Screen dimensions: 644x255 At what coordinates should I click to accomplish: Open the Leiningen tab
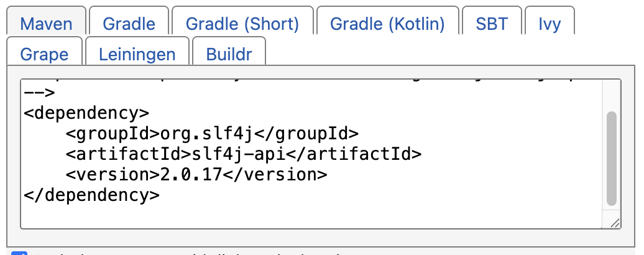coord(137,51)
